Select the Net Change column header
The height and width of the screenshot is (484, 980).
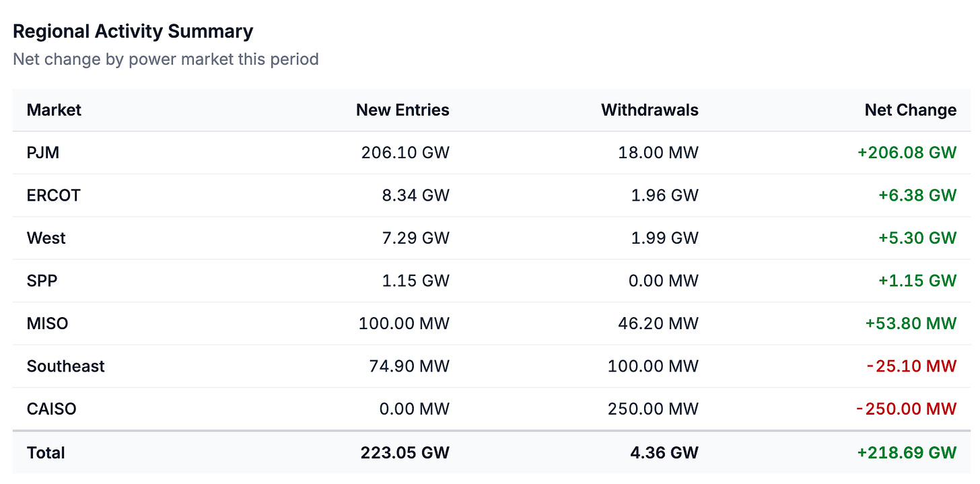[x=910, y=110]
